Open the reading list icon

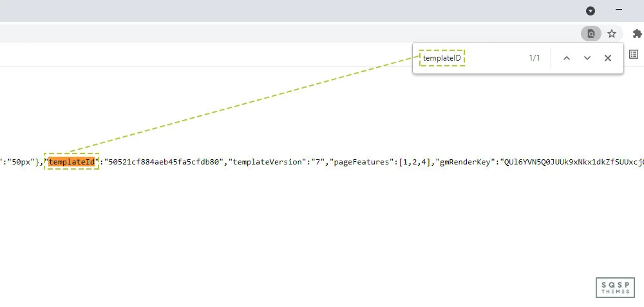click(634, 54)
